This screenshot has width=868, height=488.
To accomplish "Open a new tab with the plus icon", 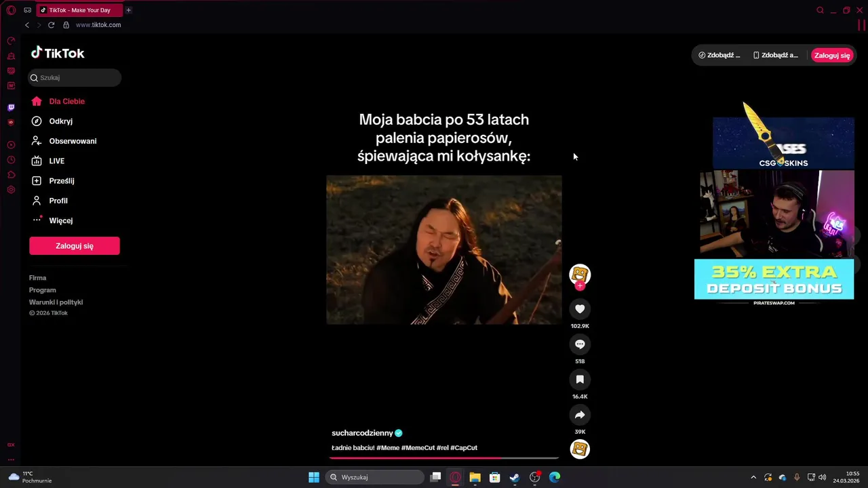I will 128,10.
